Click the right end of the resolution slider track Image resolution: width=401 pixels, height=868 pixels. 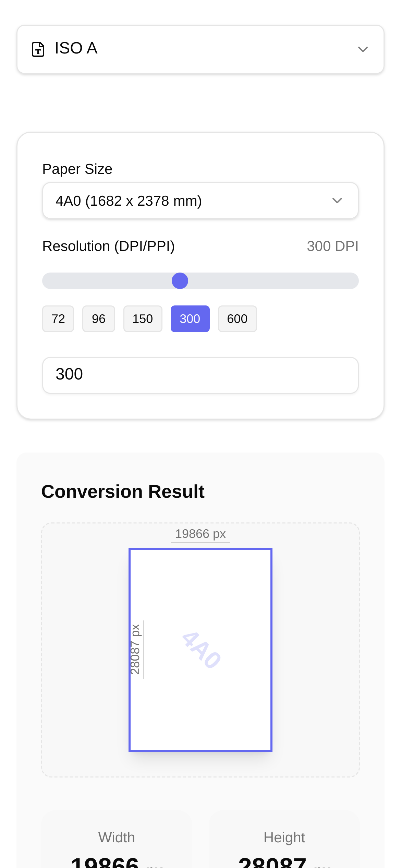(x=355, y=281)
